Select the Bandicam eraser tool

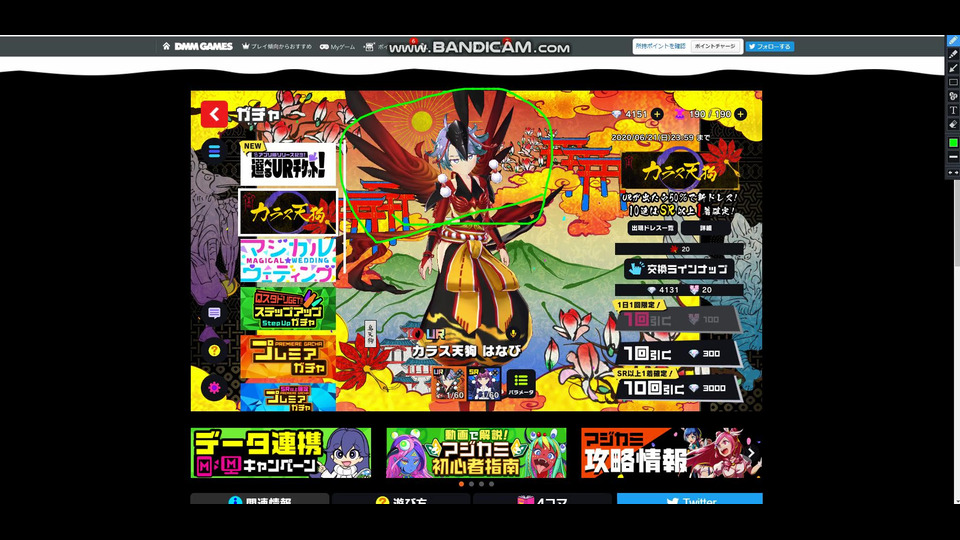point(953,125)
